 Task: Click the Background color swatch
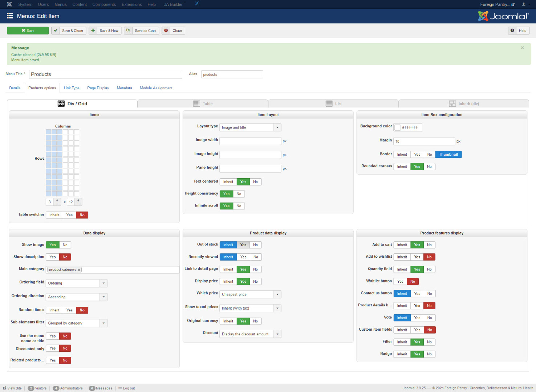click(398, 127)
